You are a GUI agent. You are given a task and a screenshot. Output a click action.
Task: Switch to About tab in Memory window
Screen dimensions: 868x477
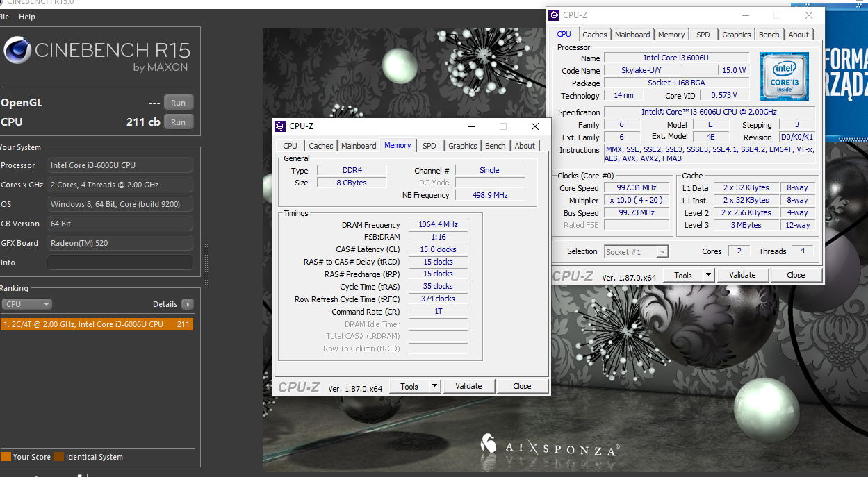[x=525, y=146]
